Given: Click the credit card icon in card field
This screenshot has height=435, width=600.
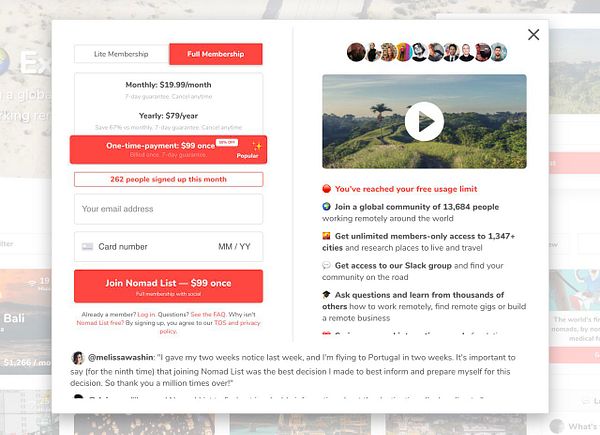Looking at the screenshot, I should point(87,247).
